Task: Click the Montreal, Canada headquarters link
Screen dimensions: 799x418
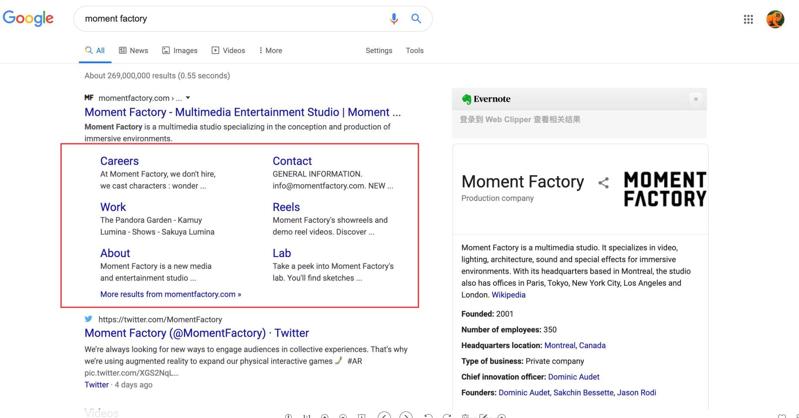Action: 575,345
